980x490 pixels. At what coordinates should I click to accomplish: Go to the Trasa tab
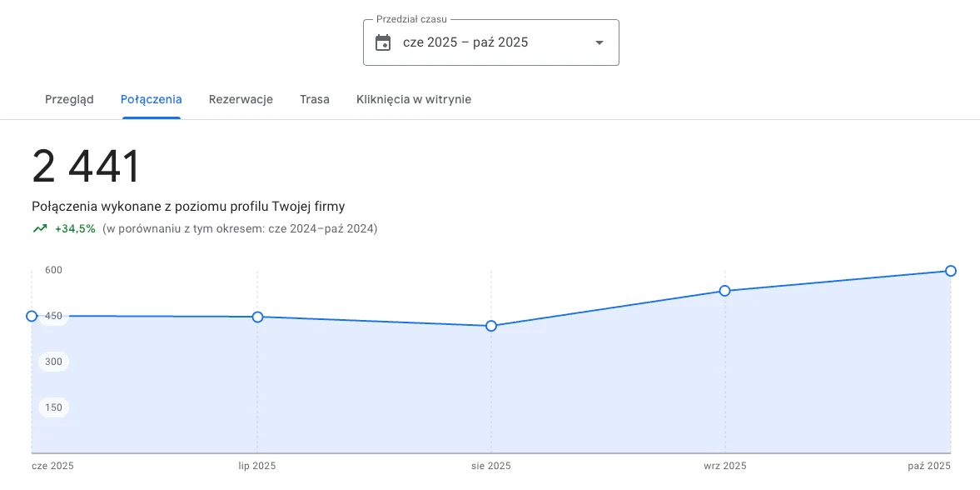click(x=315, y=99)
